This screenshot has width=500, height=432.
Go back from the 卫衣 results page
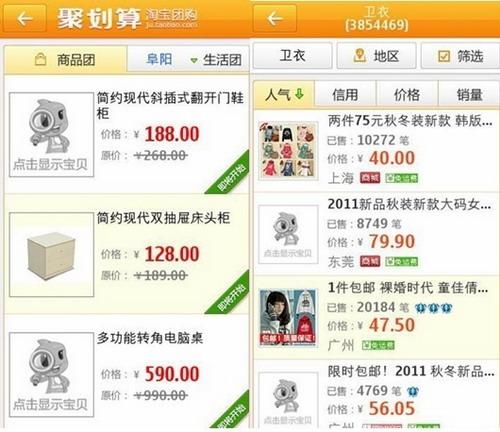click(x=275, y=19)
